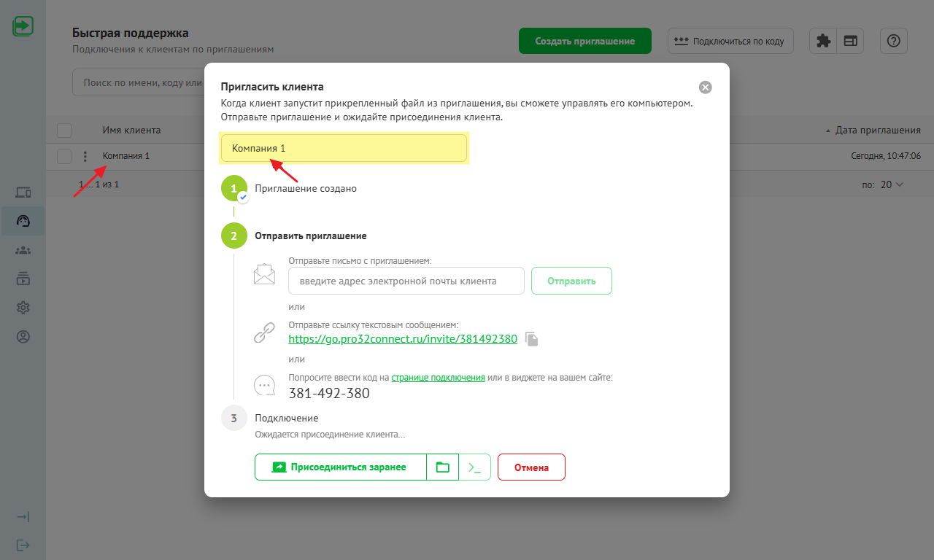Screen dimensions: 934x560
Task: Follow the страница подключения link
Action: (x=438, y=378)
